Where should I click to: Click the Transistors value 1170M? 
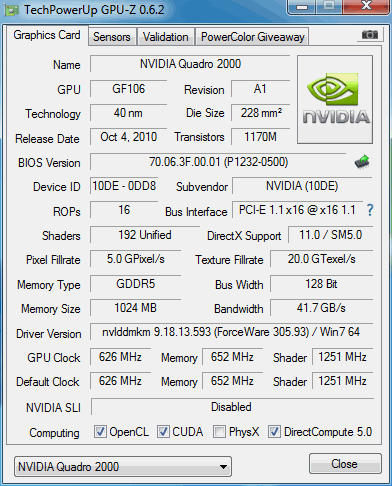coord(260,137)
